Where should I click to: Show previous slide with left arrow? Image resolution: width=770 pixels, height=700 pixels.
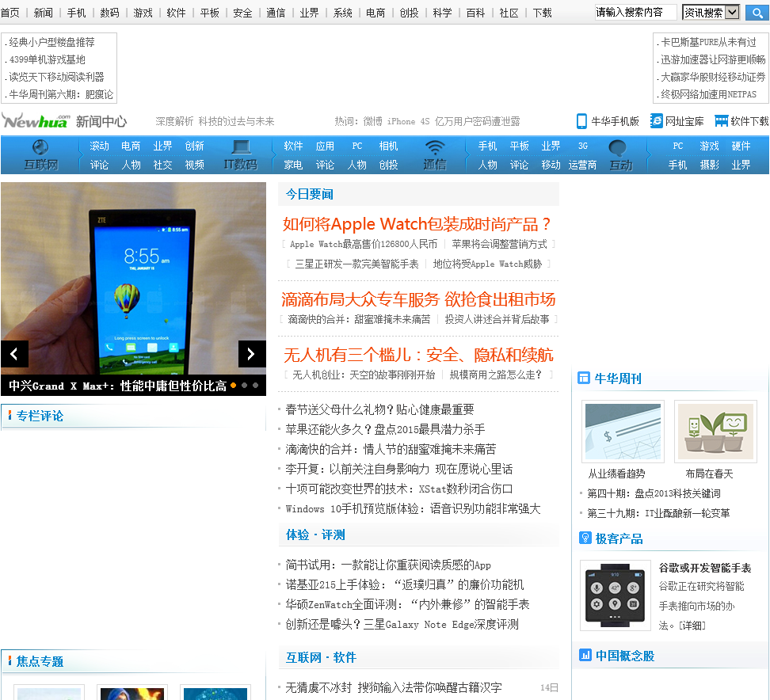pos(14,354)
